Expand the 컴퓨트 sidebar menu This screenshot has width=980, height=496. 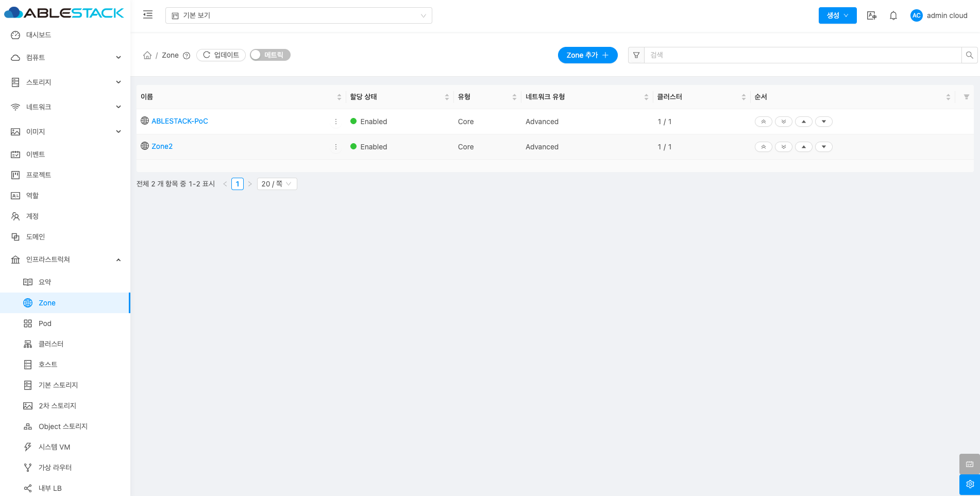tap(65, 58)
